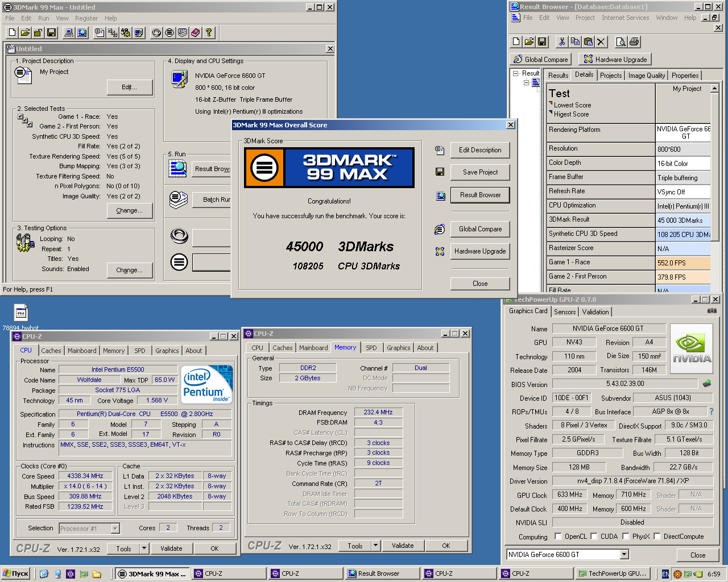Switch to SPD tab in CPU-Z Memory window

pos(371,348)
